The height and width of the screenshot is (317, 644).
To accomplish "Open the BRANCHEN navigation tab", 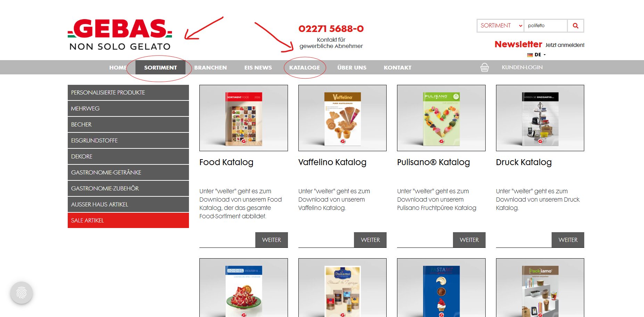I will [210, 67].
